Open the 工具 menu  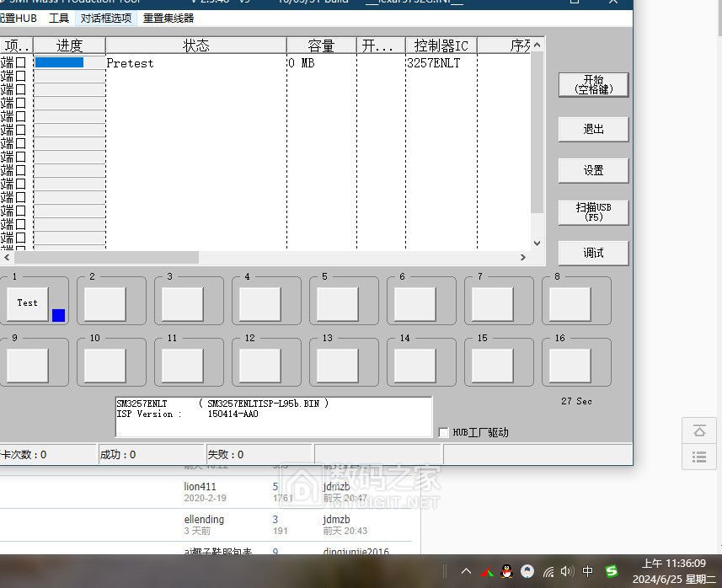coord(58,18)
